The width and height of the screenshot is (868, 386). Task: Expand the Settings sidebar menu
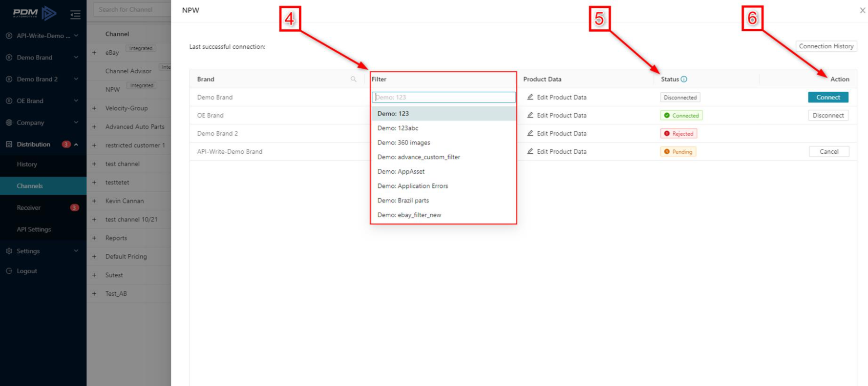pos(76,251)
